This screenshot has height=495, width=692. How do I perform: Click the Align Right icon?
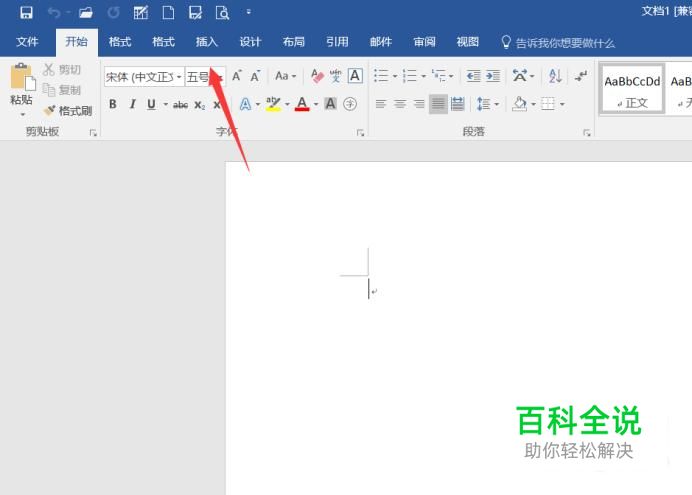tap(419, 104)
